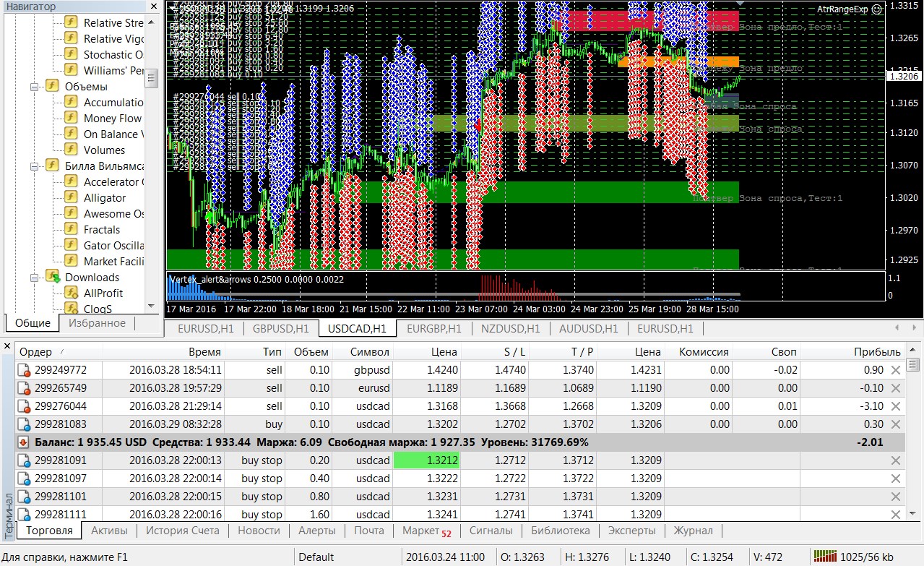Select the Accelerator tree item
The width and height of the screenshot is (924, 566).
click(x=113, y=181)
